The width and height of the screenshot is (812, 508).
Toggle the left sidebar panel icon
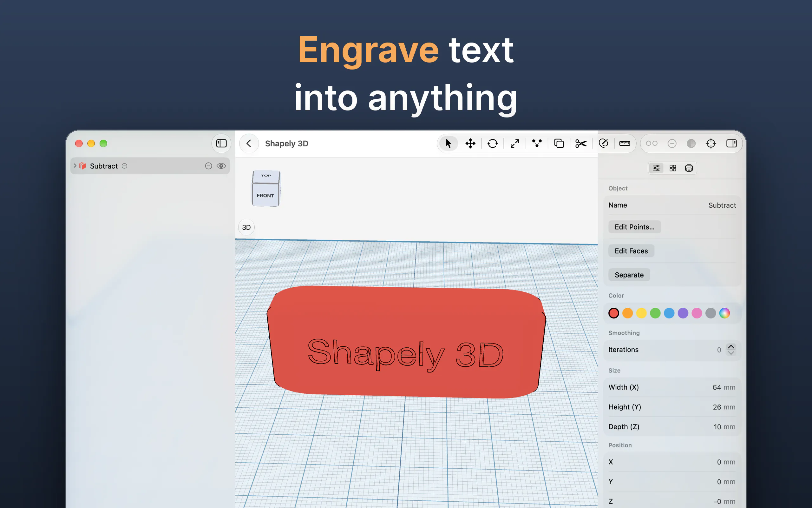click(221, 144)
